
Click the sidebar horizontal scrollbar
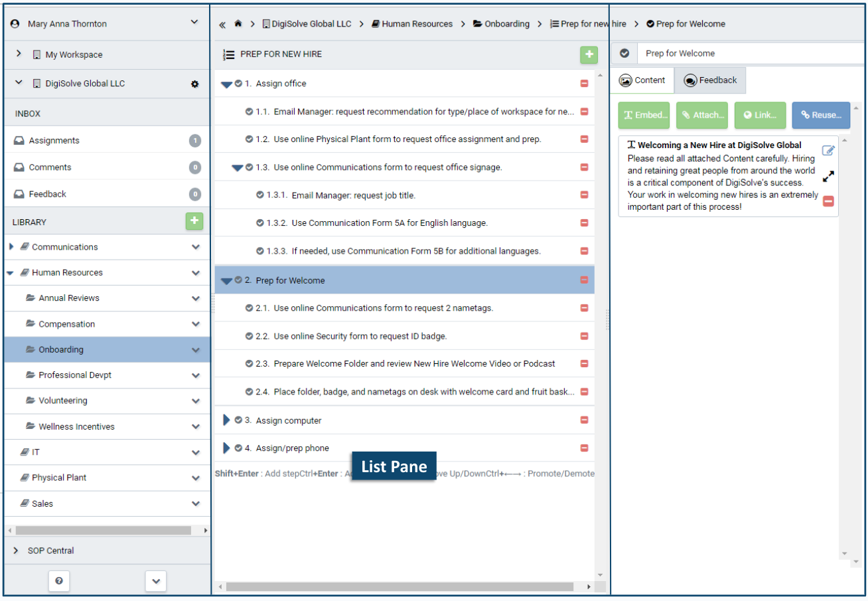point(104,531)
